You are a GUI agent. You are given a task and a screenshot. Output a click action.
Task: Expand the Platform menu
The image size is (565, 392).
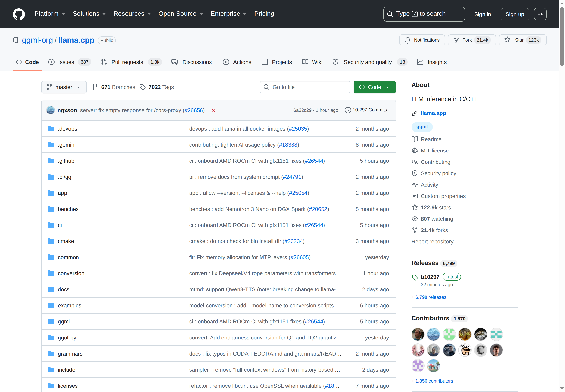50,14
